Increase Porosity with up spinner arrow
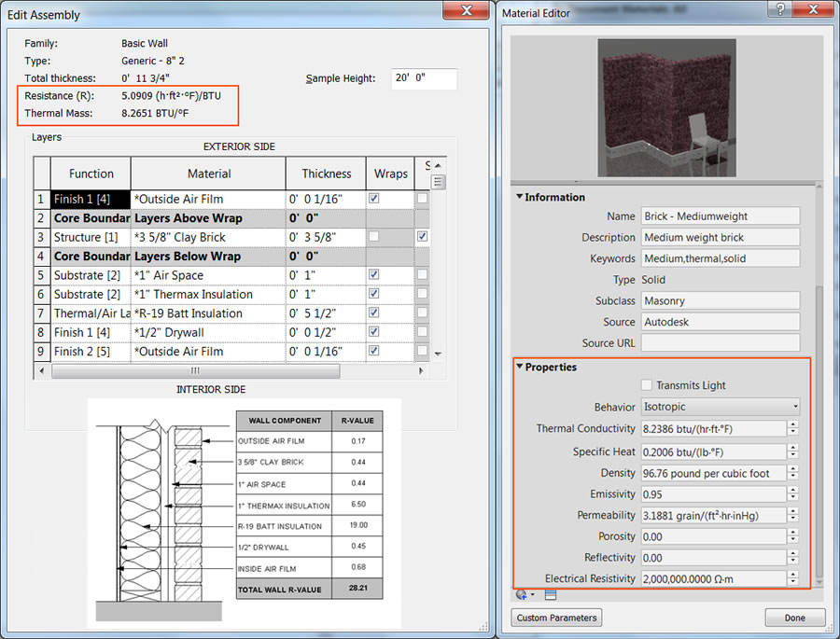840x639 pixels. point(793,532)
